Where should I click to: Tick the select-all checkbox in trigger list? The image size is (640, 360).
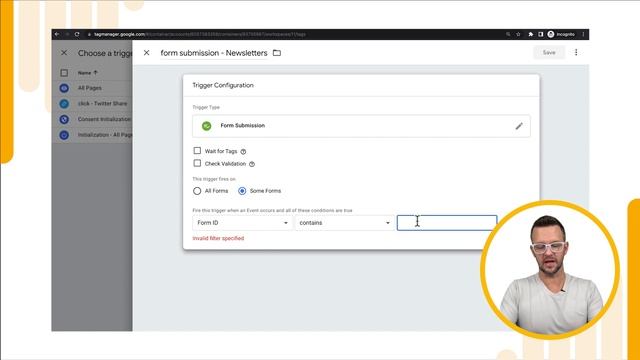(64, 73)
